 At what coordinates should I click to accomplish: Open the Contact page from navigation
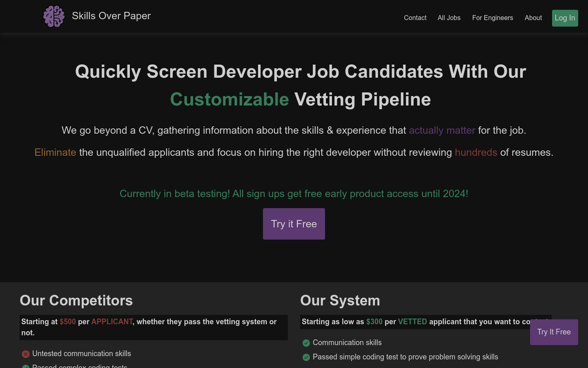[x=415, y=18]
